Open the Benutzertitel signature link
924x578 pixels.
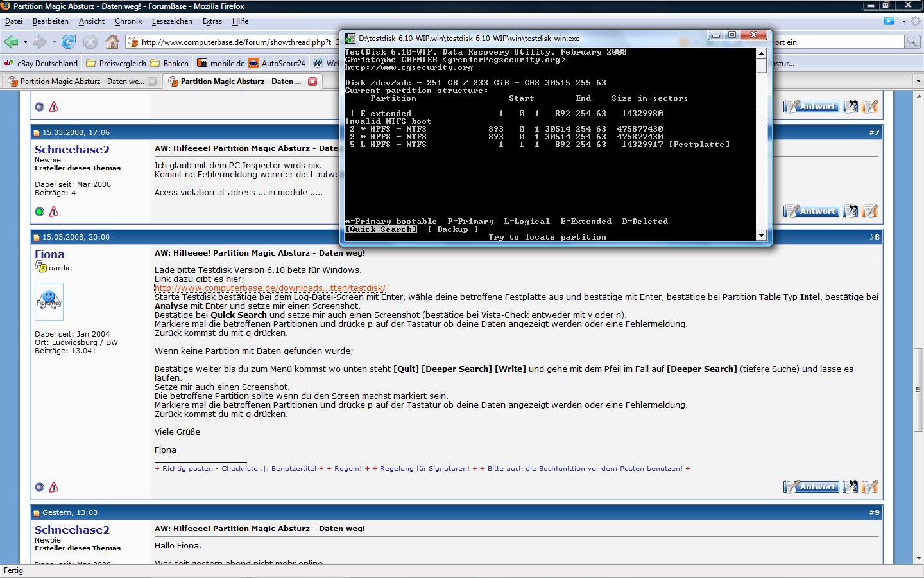pyautogui.click(x=294, y=469)
